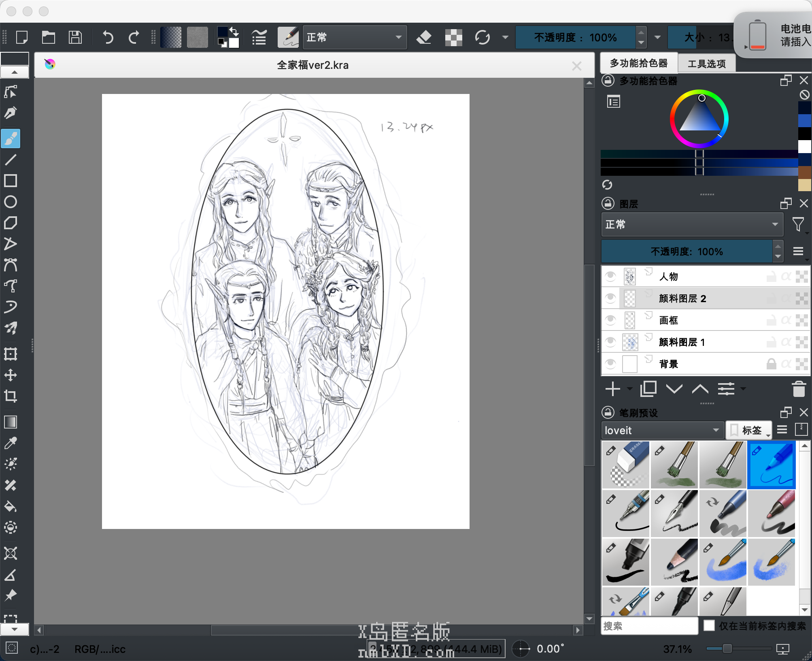Toggle eraser mode in toolbar
Screen dimensions: 812x661
424,38
